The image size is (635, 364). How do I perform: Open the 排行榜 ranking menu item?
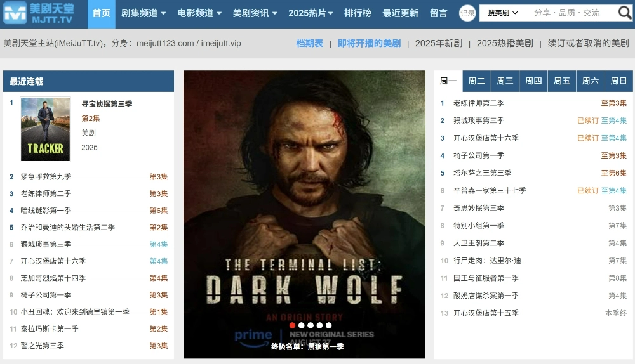click(358, 13)
